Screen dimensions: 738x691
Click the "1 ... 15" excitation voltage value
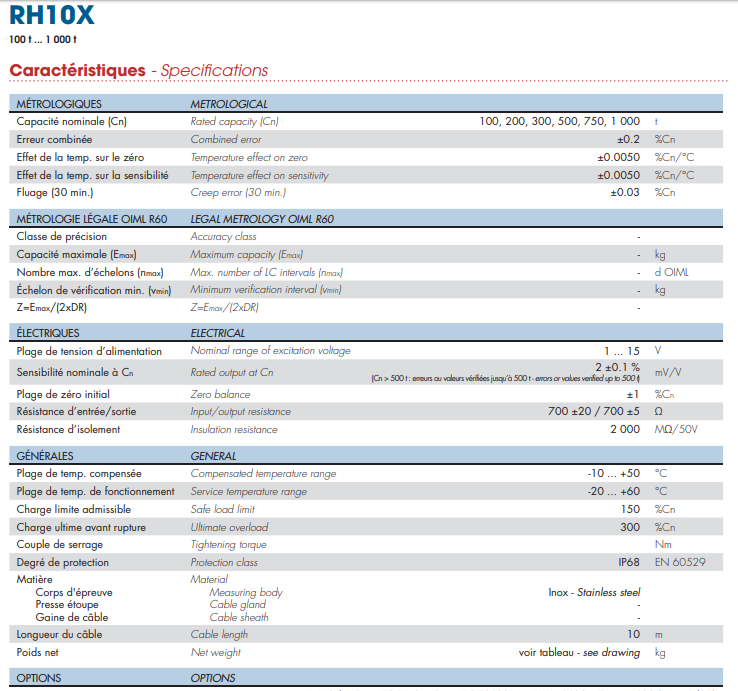[x=621, y=351]
